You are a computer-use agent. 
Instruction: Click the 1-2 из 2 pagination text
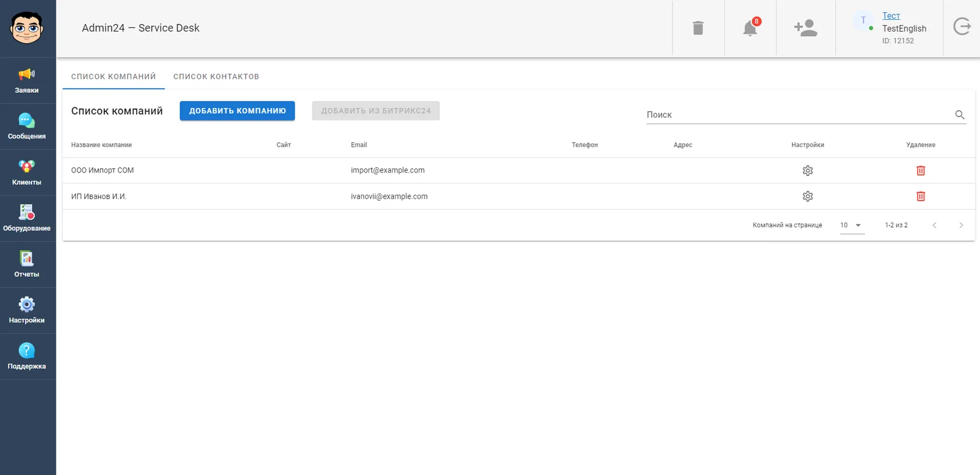click(897, 226)
